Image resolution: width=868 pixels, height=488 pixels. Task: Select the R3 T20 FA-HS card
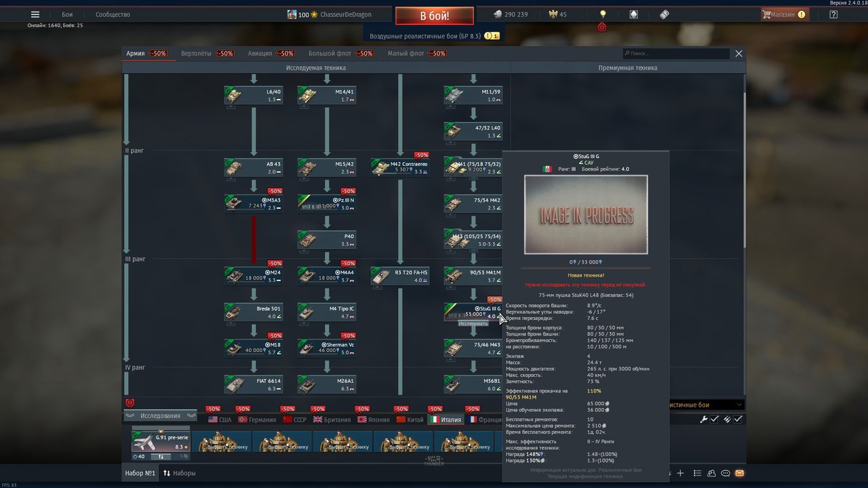pyautogui.click(x=400, y=276)
